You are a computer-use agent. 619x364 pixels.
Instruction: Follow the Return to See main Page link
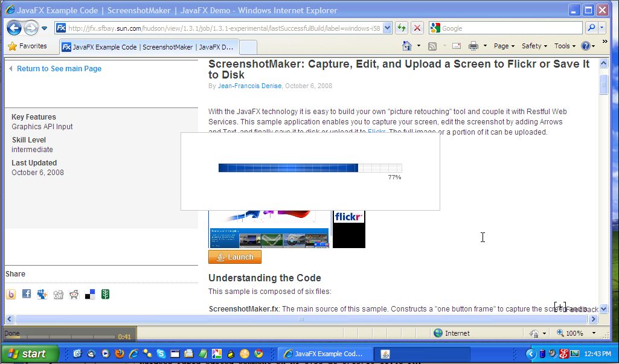[59, 69]
